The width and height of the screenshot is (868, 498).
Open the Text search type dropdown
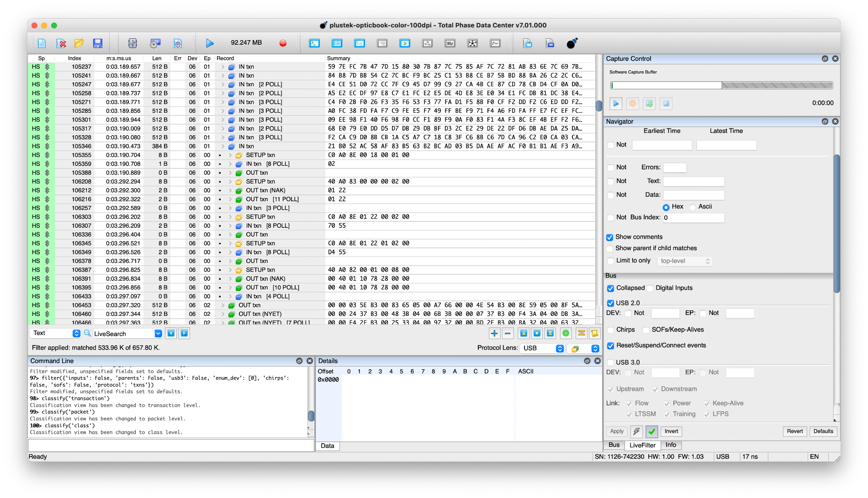(x=56, y=333)
